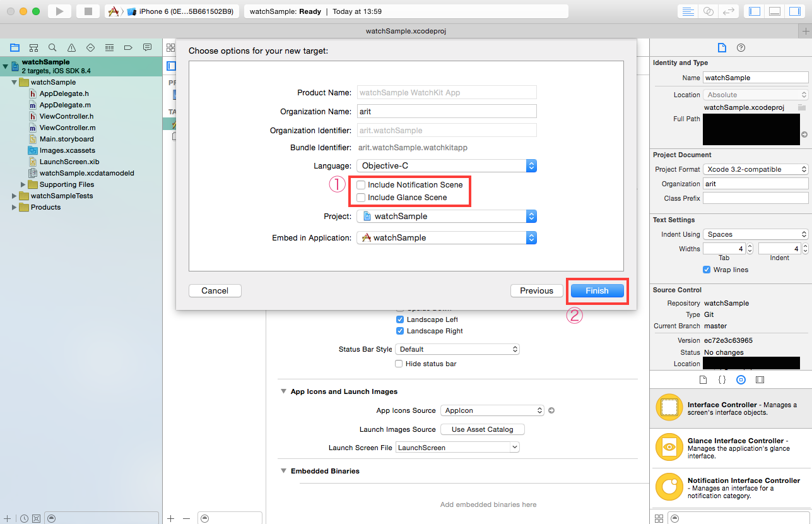The image size is (812, 524).
Task: Show the file template library
Action: coord(703,380)
